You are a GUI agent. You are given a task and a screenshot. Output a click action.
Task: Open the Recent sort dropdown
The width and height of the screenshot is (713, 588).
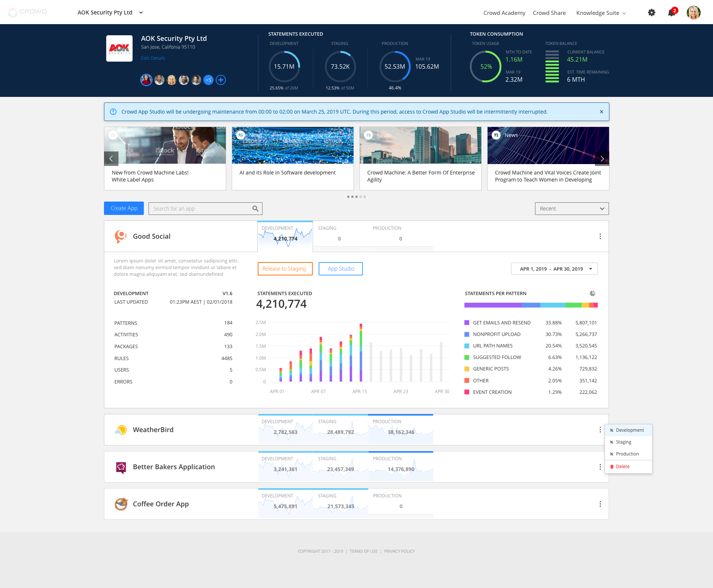point(572,209)
